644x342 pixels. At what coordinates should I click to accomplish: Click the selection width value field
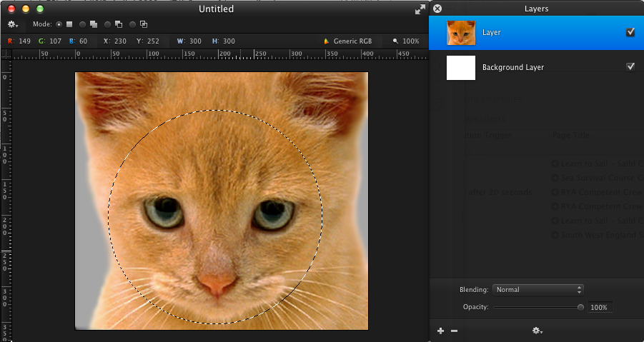coord(194,41)
